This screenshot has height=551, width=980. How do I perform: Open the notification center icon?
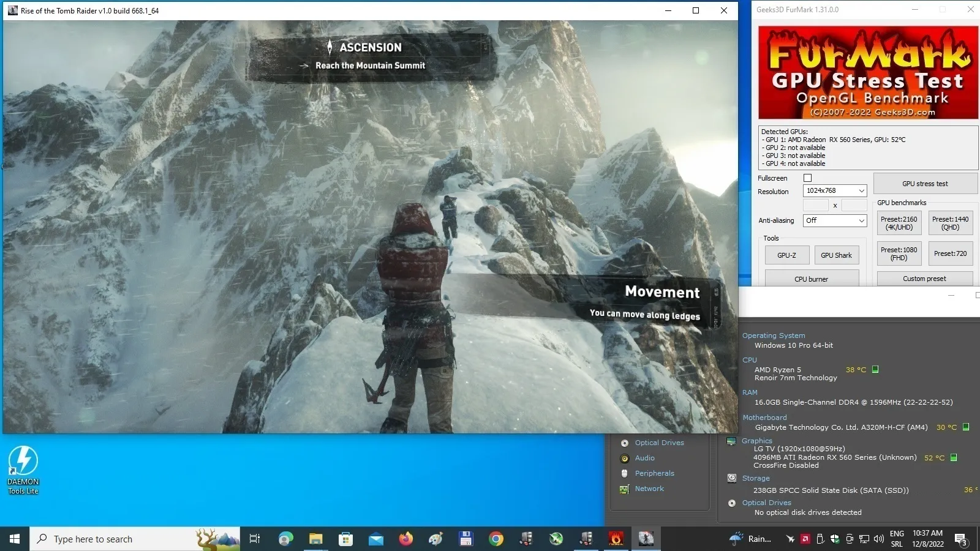click(961, 539)
